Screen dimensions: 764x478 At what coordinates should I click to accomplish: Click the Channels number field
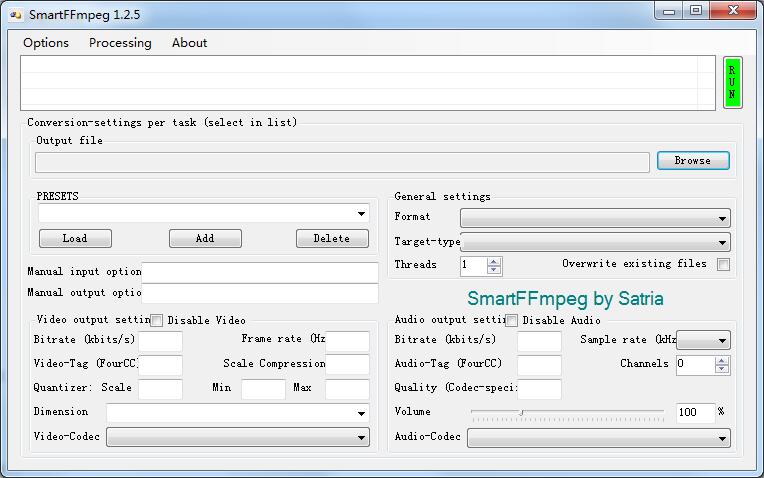pyautogui.click(x=696, y=365)
